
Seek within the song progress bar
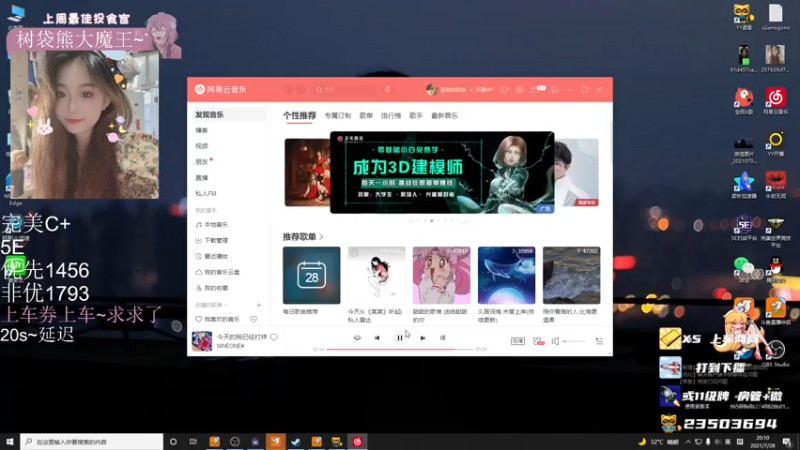pos(399,349)
